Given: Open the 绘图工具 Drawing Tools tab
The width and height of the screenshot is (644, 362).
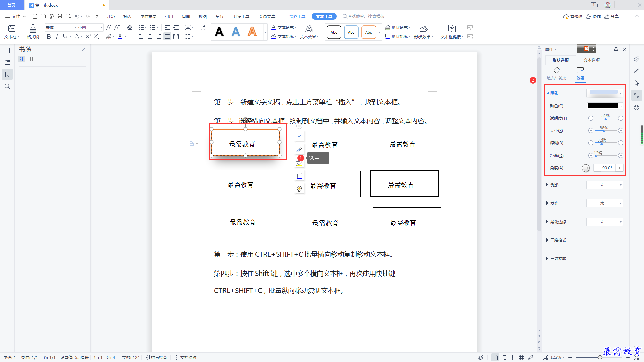Looking at the screenshot, I should (297, 16).
